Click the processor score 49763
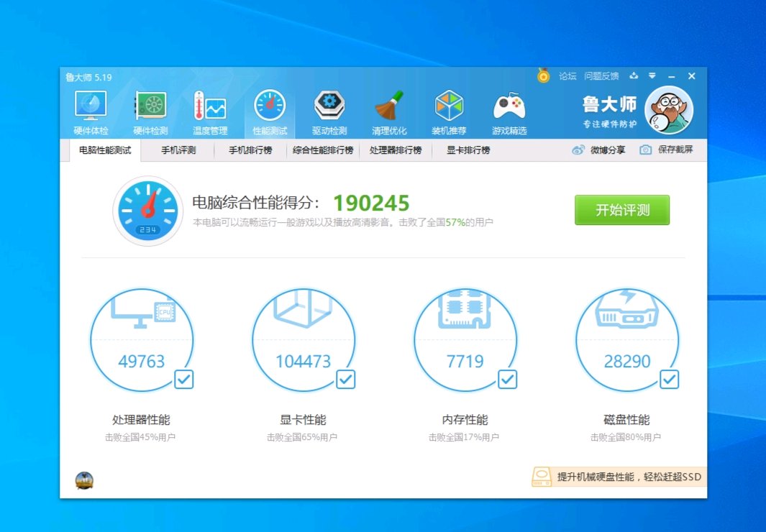Viewport: 766px width, 532px height. tap(142, 361)
